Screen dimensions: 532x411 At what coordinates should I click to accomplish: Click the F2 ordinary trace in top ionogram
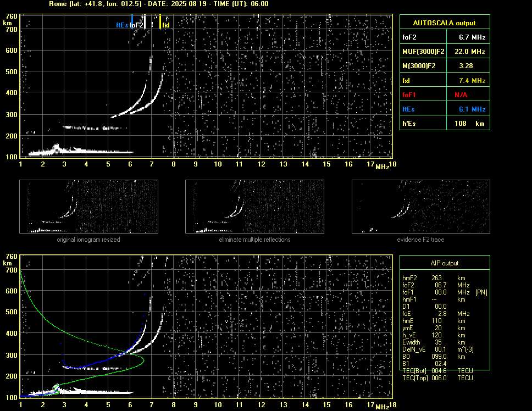(x=138, y=101)
